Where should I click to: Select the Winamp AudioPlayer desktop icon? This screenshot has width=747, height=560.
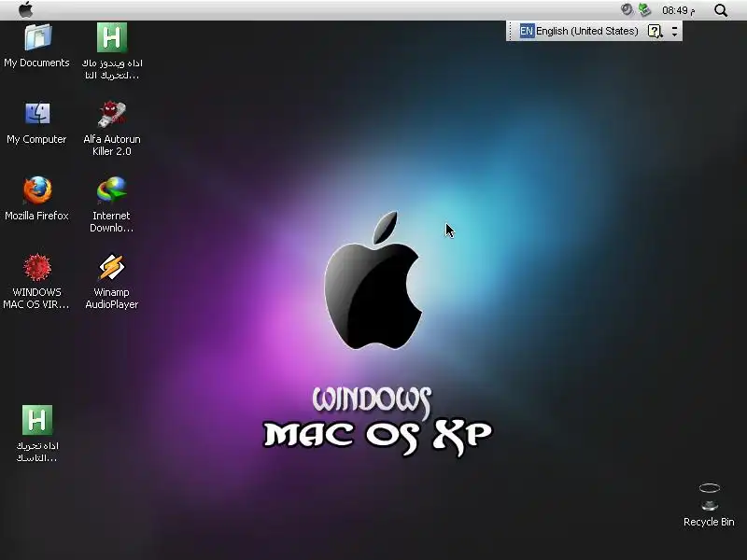[x=111, y=267]
